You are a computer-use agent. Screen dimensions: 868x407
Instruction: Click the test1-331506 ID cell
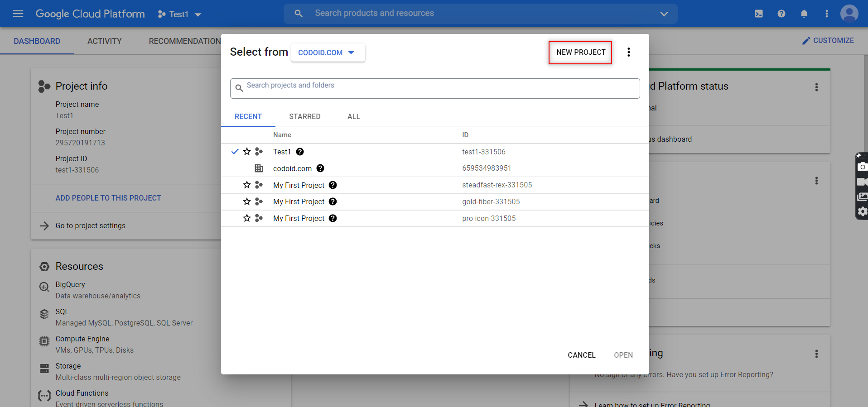point(484,152)
